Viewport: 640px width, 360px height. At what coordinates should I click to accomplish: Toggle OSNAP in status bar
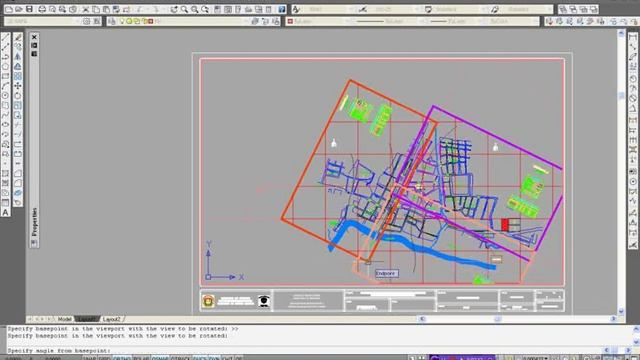(160, 358)
